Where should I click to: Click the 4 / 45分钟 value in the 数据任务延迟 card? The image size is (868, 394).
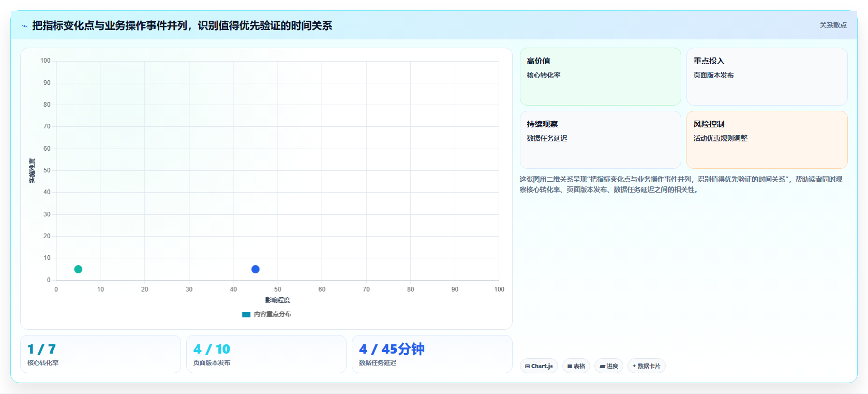392,349
